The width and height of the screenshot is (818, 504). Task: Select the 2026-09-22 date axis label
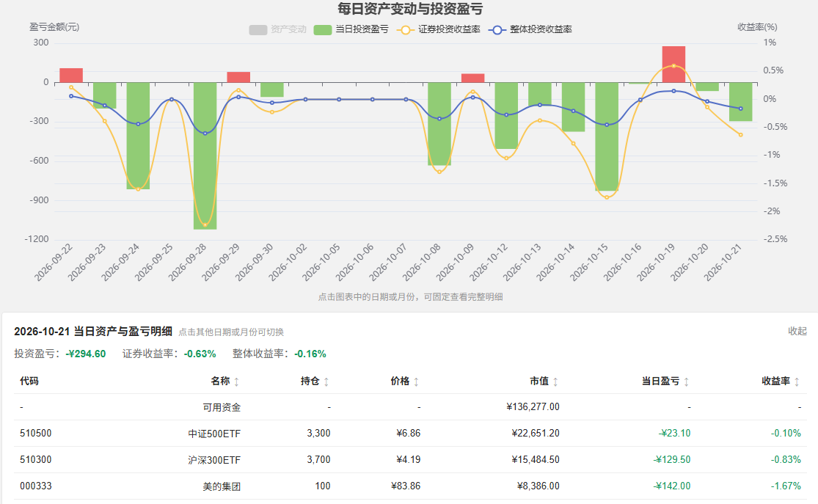click(54, 263)
